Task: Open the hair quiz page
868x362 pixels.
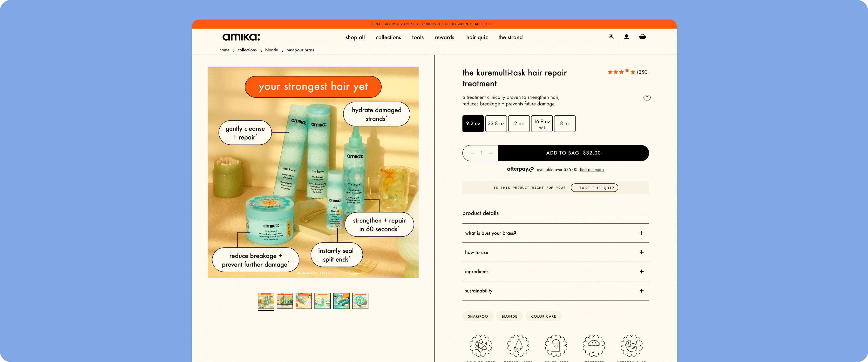Action: point(477,37)
